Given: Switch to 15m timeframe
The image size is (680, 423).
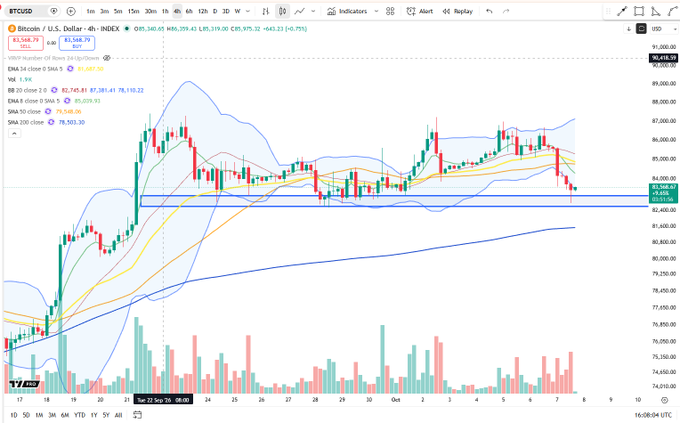Looking at the screenshot, I should [134, 11].
